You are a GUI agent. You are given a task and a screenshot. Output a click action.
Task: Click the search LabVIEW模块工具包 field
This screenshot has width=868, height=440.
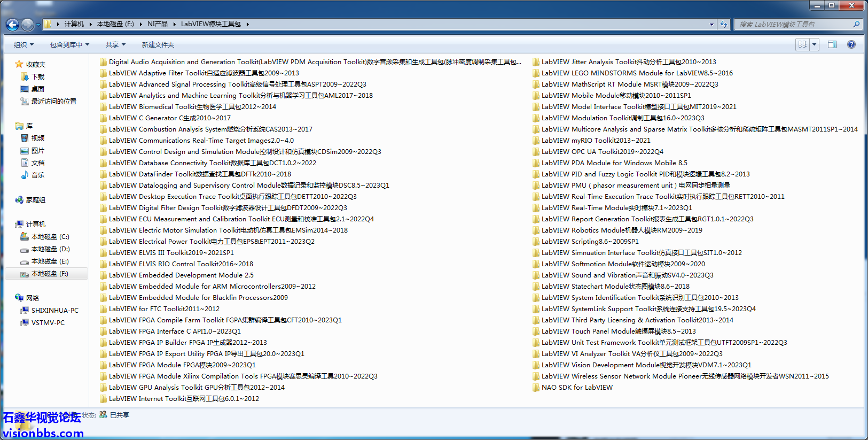794,24
